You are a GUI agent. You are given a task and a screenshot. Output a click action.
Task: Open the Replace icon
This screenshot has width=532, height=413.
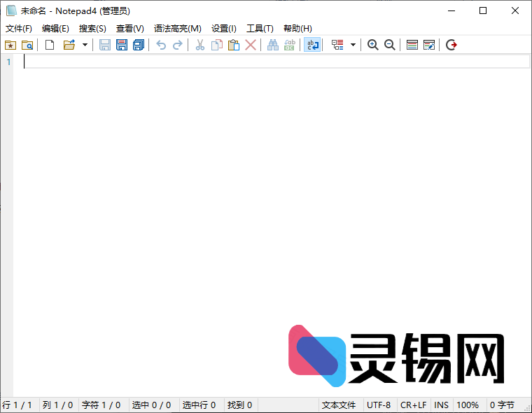(289, 45)
